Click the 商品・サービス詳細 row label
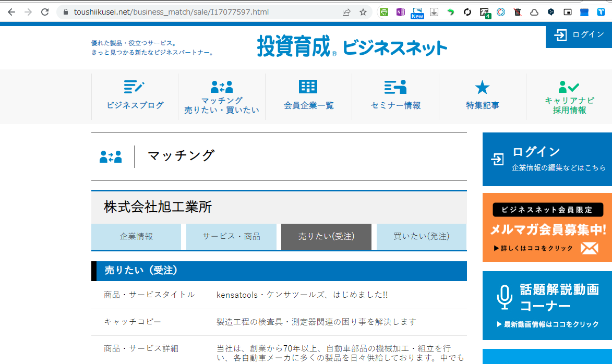Screen dimensions: 612x364 [141, 348]
